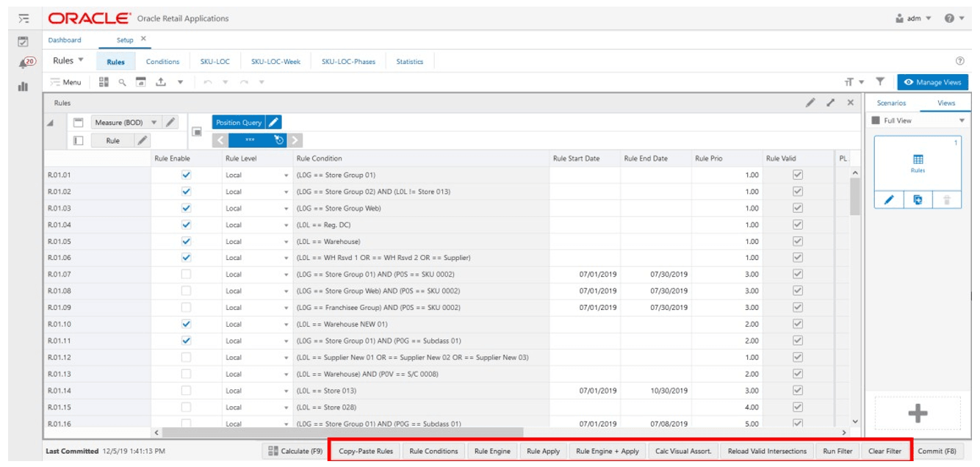The image size is (980, 467).
Task: Maximize the Rules view with expand arrows icon
Action: 831,103
